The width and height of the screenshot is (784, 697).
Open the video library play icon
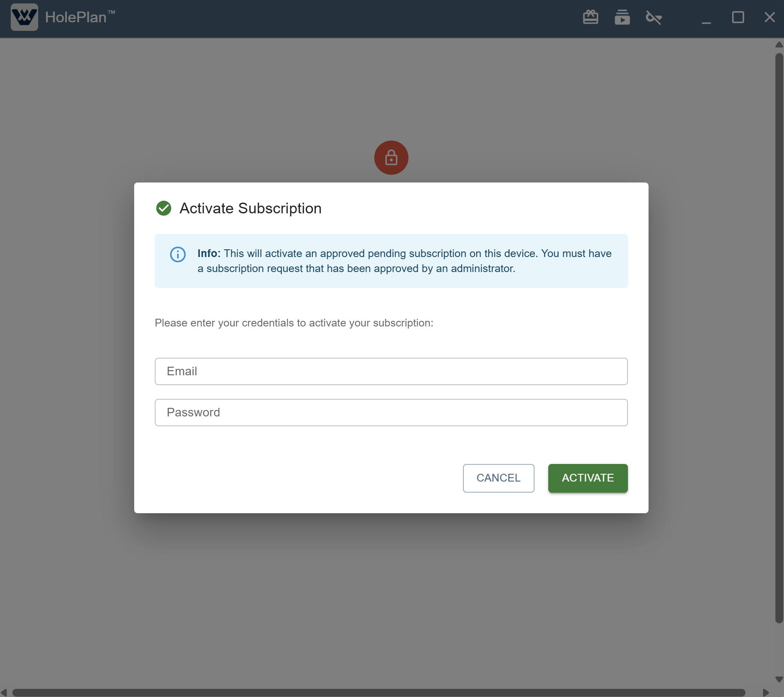(622, 18)
